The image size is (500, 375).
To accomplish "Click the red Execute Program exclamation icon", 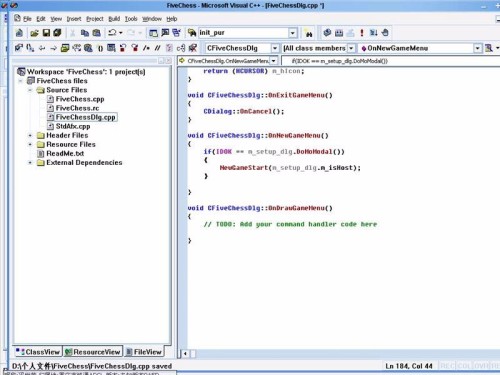I will pyautogui.click(x=362, y=33).
